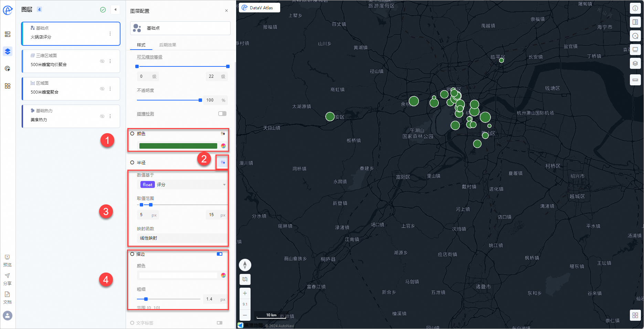This screenshot has width=644, height=329.
Task: Click the 分享 share button
Action: click(x=8, y=279)
